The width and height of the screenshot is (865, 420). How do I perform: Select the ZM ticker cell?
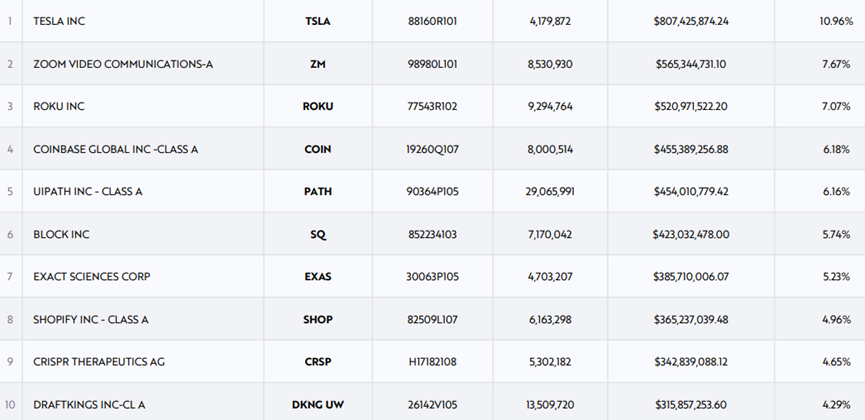[x=318, y=64]
